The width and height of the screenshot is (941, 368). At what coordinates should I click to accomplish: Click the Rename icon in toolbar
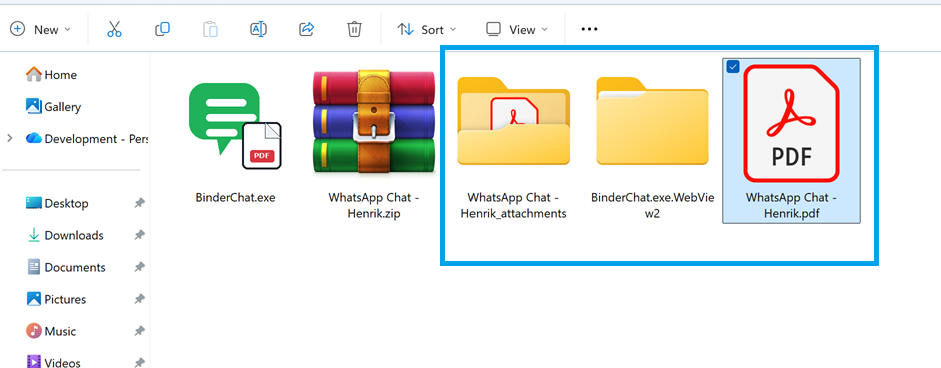tap(258, 29)
